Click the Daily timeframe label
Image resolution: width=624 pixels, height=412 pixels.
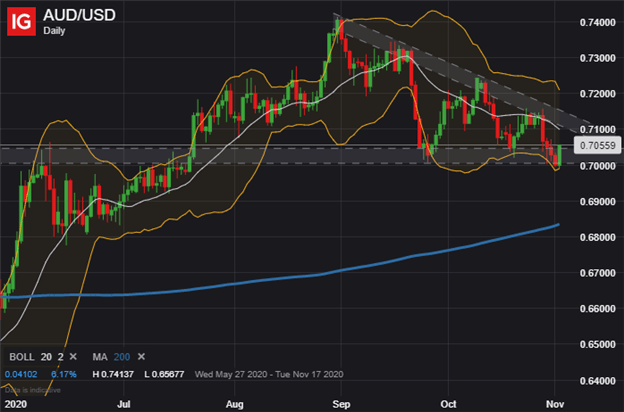pos(54,31)
